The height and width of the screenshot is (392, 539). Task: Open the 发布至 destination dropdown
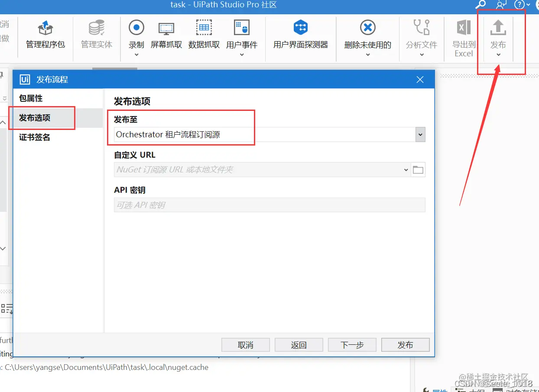[420, 134]
